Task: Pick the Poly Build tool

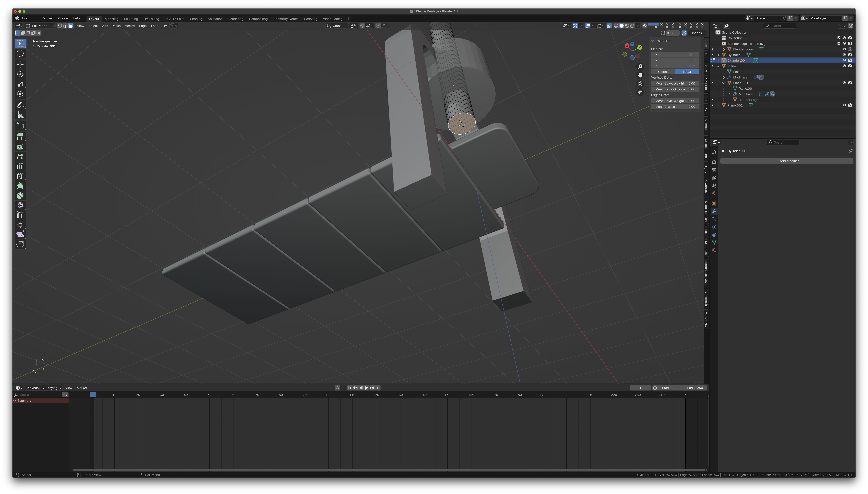Action: tap(20, 186)
